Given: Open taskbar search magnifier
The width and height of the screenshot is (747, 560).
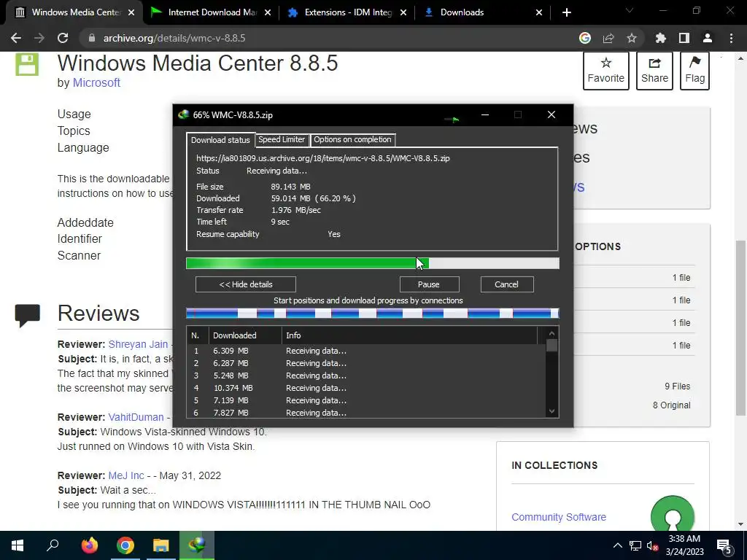Looking at the screenshot, I should point(53,545).
